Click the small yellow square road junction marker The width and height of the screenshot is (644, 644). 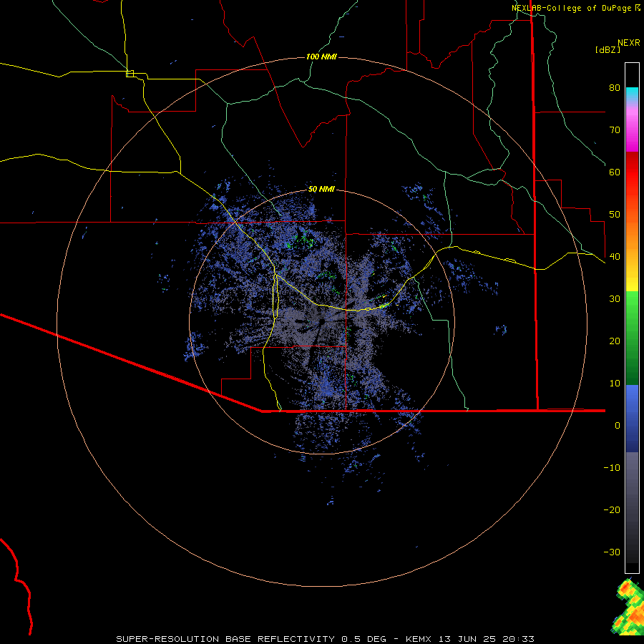(130, 74)
